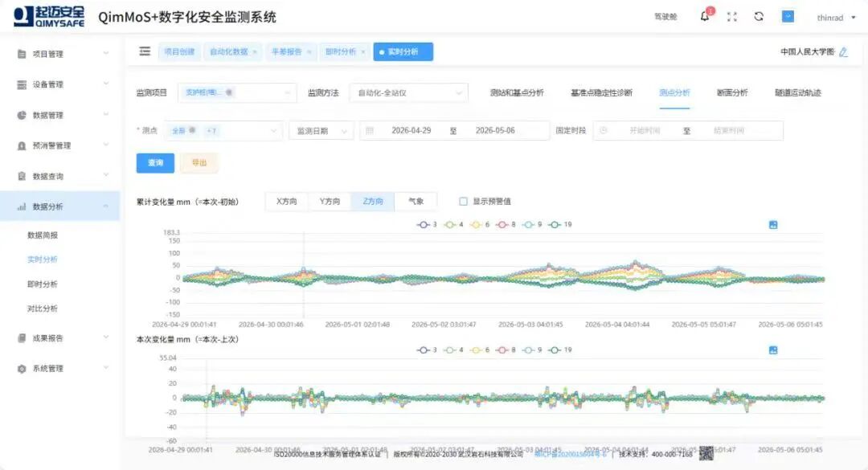
Task: Click the 查询 button
Action: (x=156, y=163)
